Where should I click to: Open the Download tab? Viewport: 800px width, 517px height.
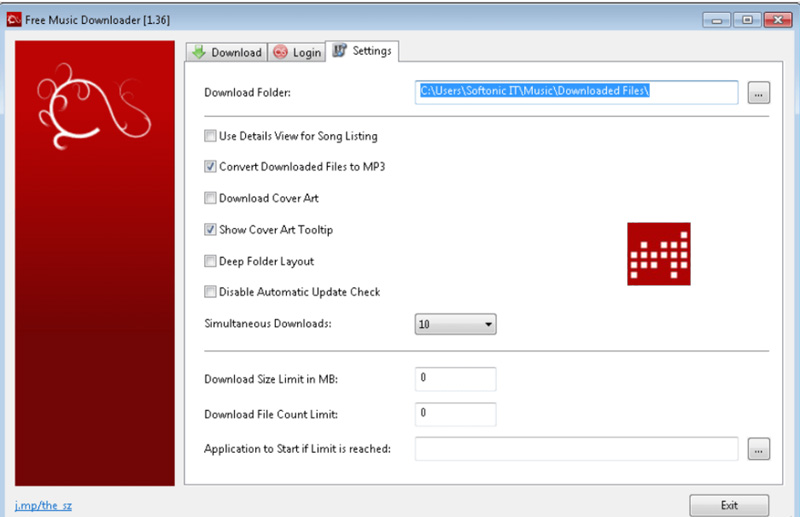click(x=227, y=52)
